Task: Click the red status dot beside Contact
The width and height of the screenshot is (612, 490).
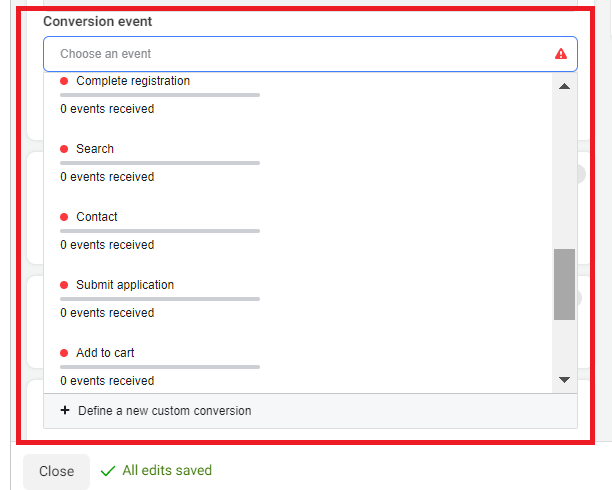Action: tap(65, 217)
